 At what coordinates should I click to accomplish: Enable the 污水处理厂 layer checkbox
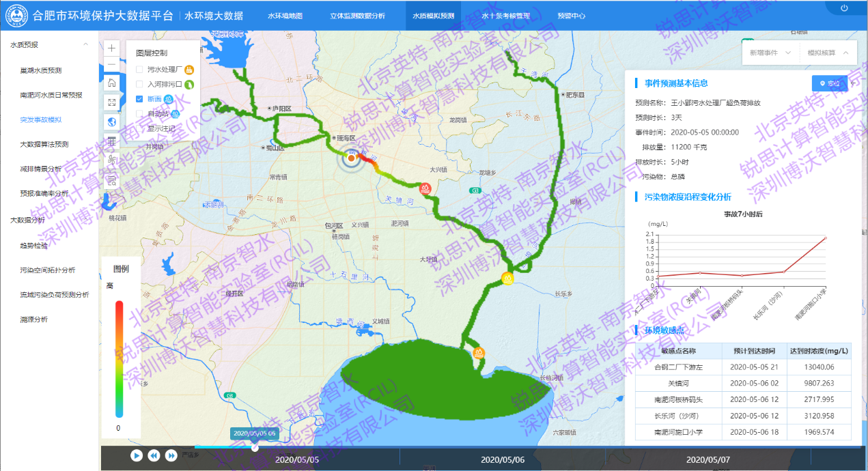139,69
